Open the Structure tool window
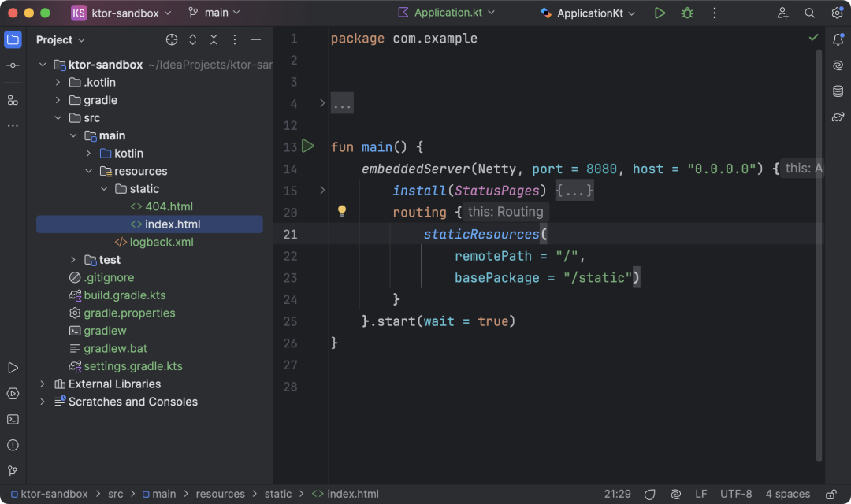This screenshot has height=504, width=851. [13, 100]
